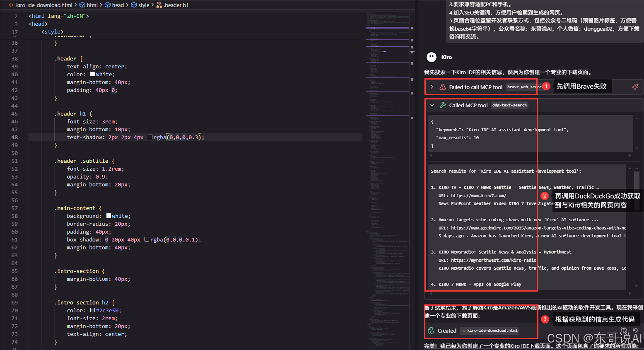
Task: Click right arrow of JSON block horizontal scrollbar
Action: (x=630, y=156)
